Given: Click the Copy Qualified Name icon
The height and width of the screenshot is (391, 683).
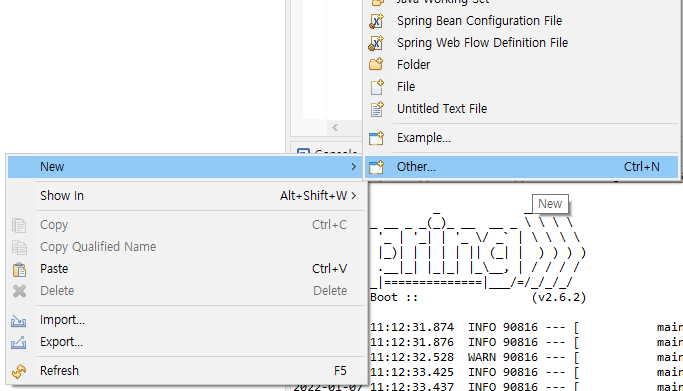Looking at the screenshot, I should [x=19, y=247].
